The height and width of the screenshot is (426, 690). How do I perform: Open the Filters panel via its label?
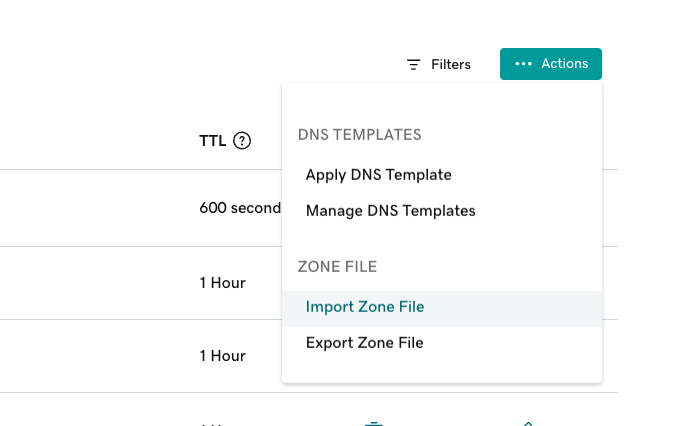[x=450, y=64]
